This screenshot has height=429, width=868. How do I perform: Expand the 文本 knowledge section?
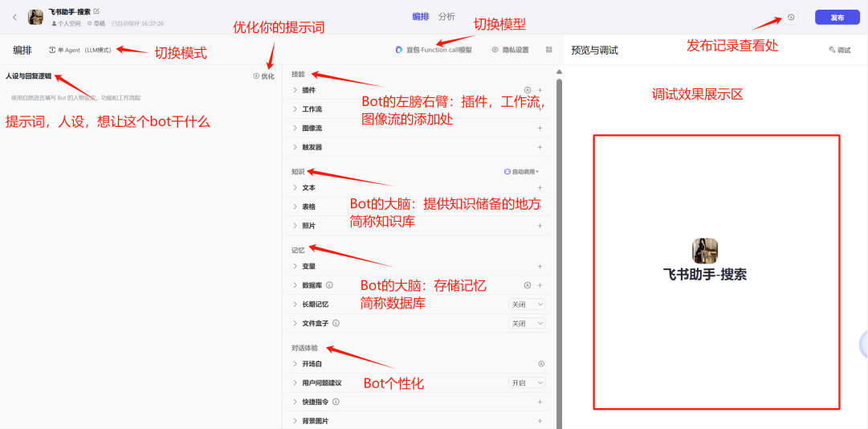pos(308,188)
